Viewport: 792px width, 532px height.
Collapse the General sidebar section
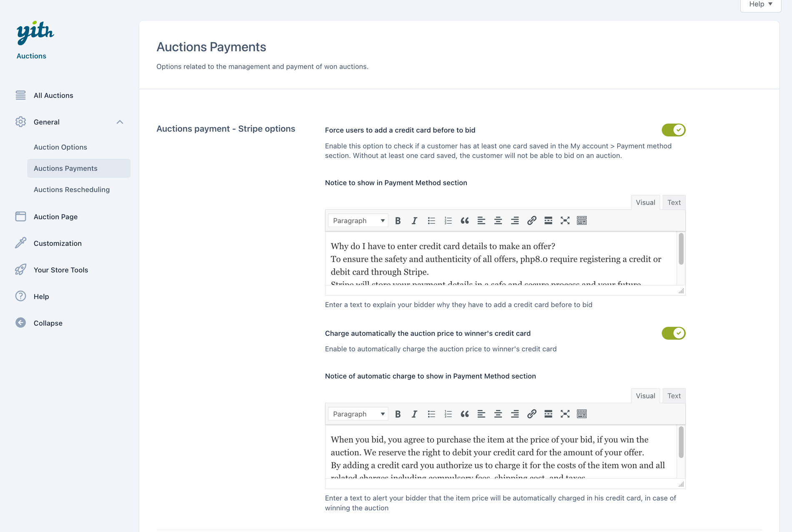120,122
